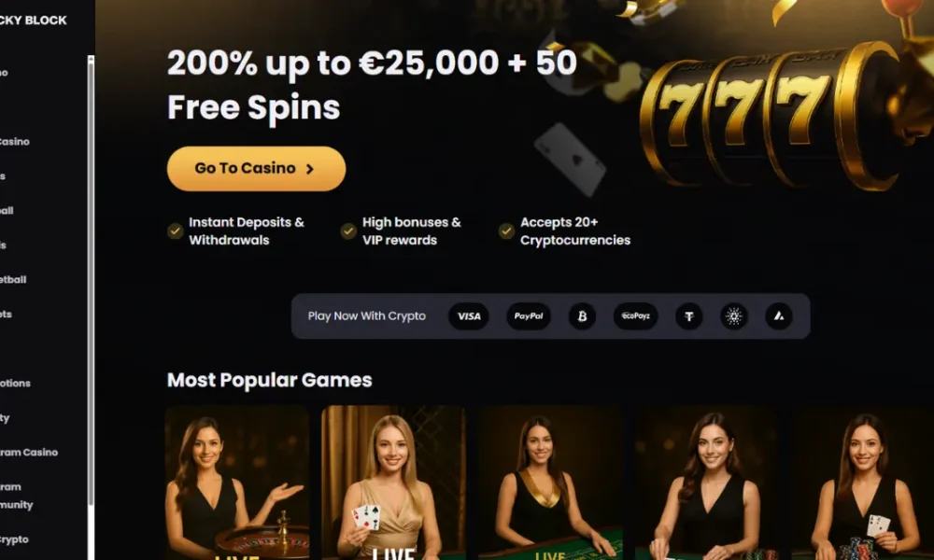The height and width of the screenshot is (560, 934).
Task: Click the Instant Deposits & Withdrawals checkmark
Action: (176, 231)
